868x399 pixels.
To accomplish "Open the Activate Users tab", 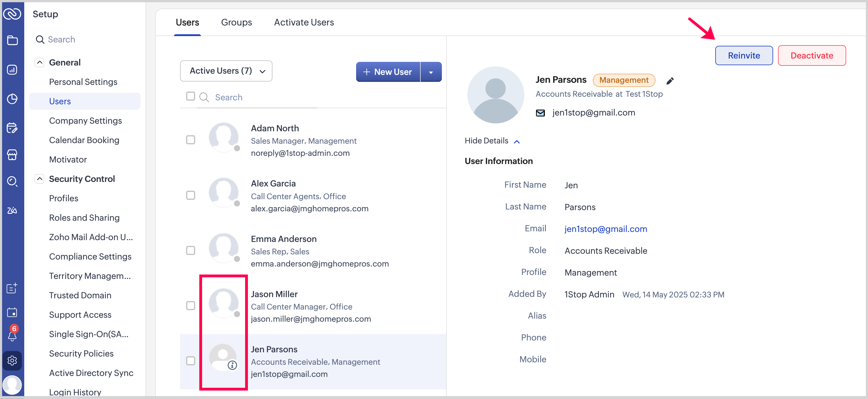I will pyautogui.click(x=304, y=22).
